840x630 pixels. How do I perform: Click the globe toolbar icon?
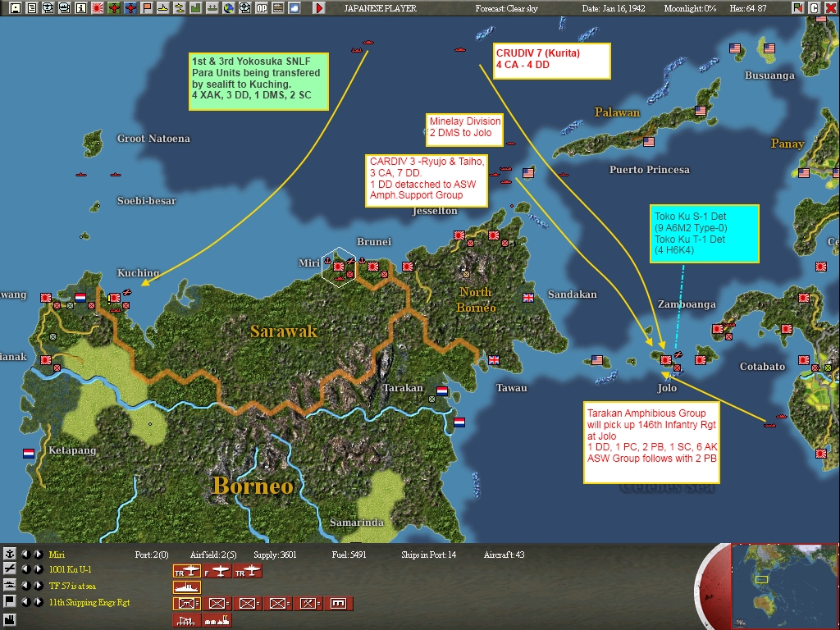click(229, 8)
